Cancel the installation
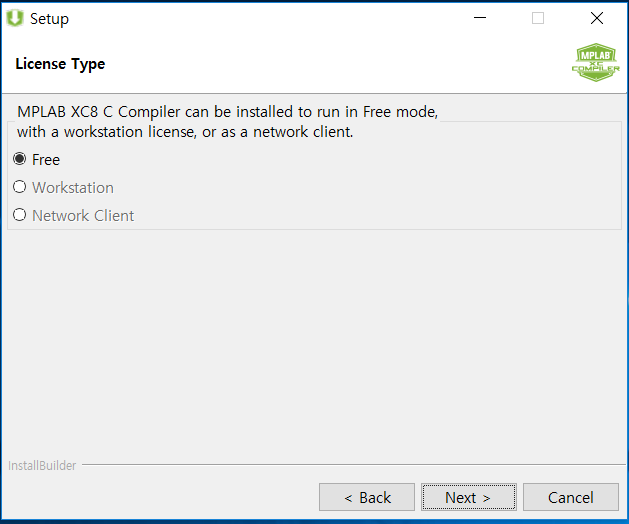Image resolution: width=629 pixels, height=524 pixels. (x=571, y=497)
